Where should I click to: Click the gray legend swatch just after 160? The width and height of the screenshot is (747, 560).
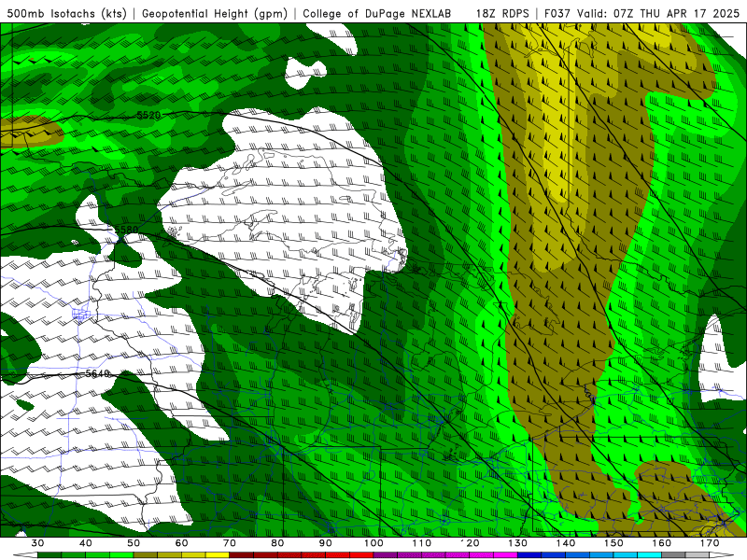pyautogui.click(x=673, y=555)
